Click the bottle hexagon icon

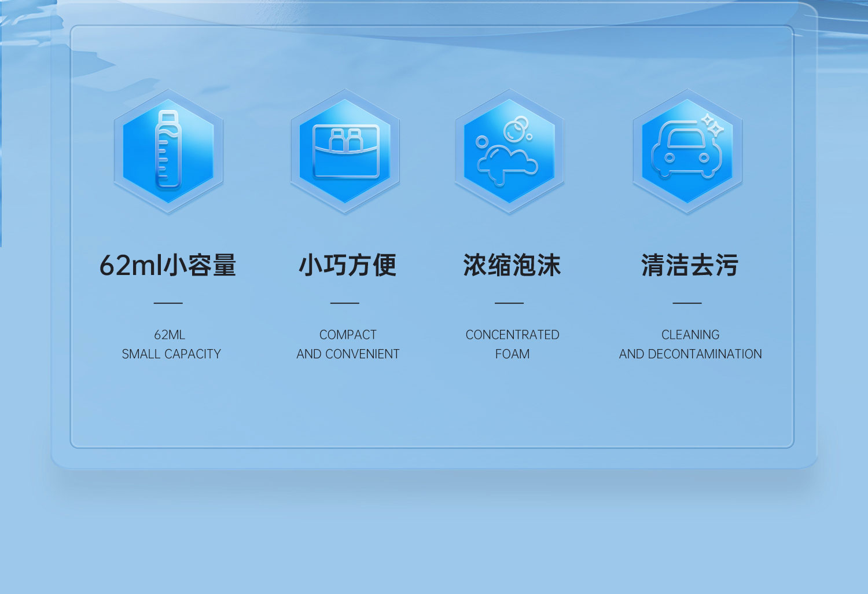click(168, 151)
